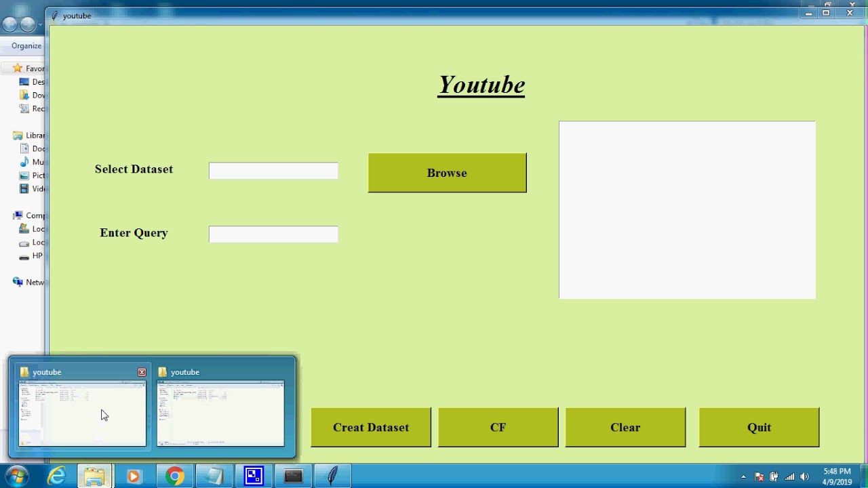Screen dimensions: 868x488
Task: Select Videos library in Explorer sidebar
Action: pyautogui.click(x=32, y=189)
